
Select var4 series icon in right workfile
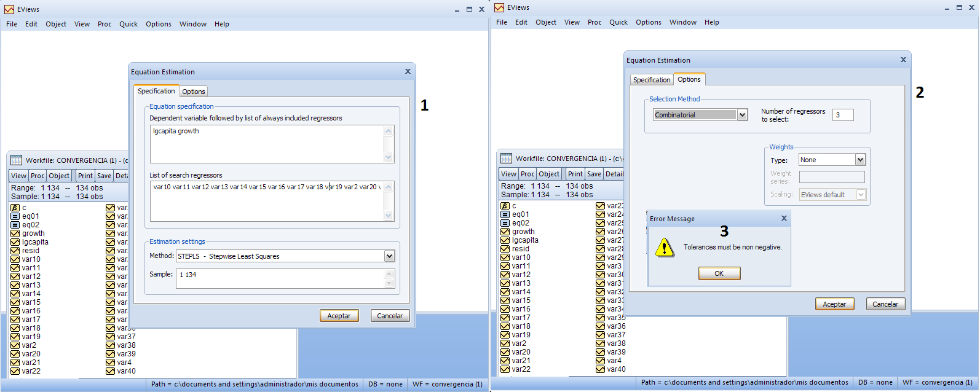[x=600, y=361]
